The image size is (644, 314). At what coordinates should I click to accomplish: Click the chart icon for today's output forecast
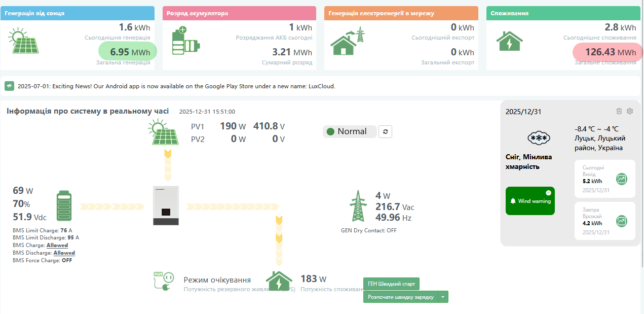622,179
